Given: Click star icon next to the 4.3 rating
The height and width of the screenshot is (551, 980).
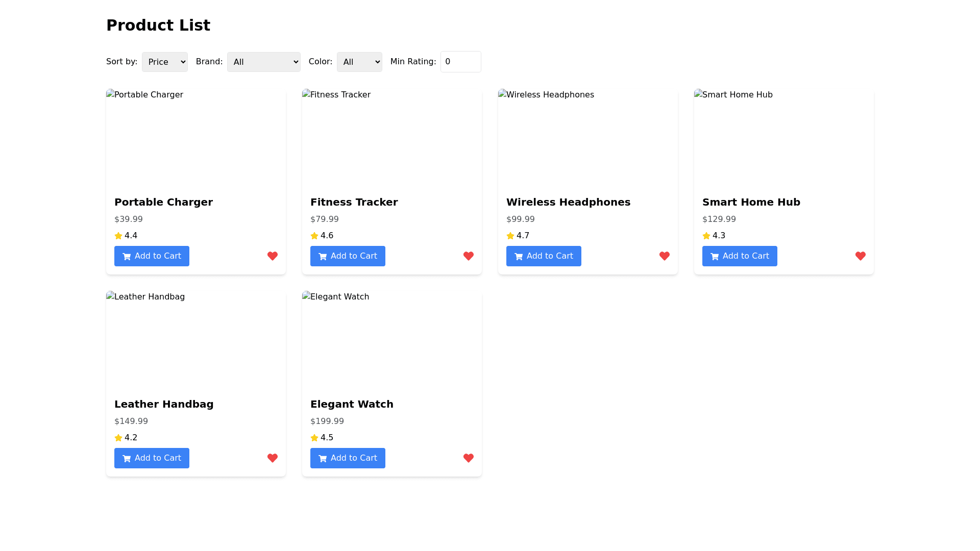Looking at the screenshot, I should 706,236.
